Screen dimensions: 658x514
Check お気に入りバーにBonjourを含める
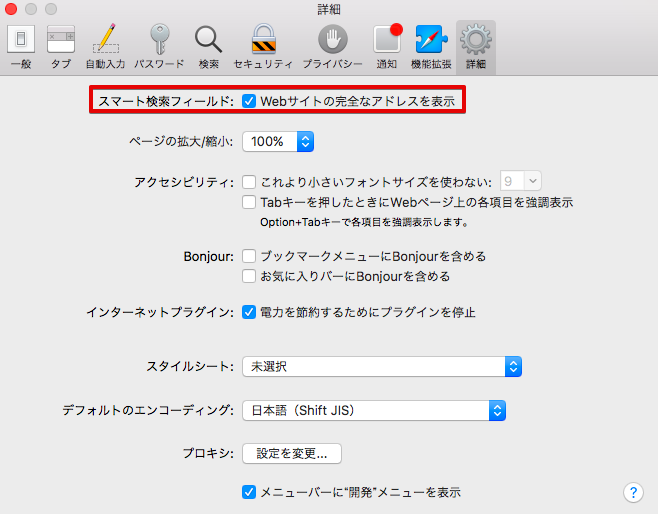click(x=249, y=276)
